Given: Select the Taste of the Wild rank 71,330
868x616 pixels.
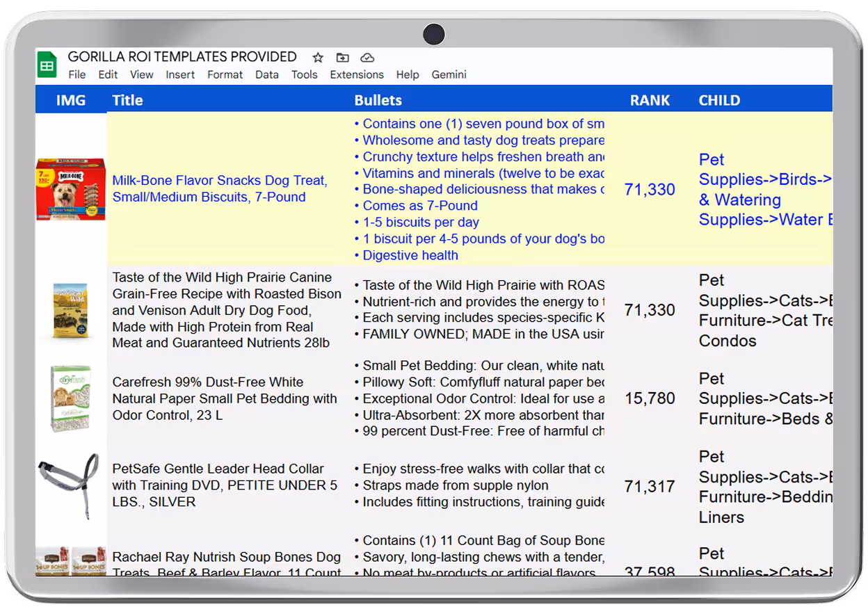Looking at the screenshot, I should point(650,310).
